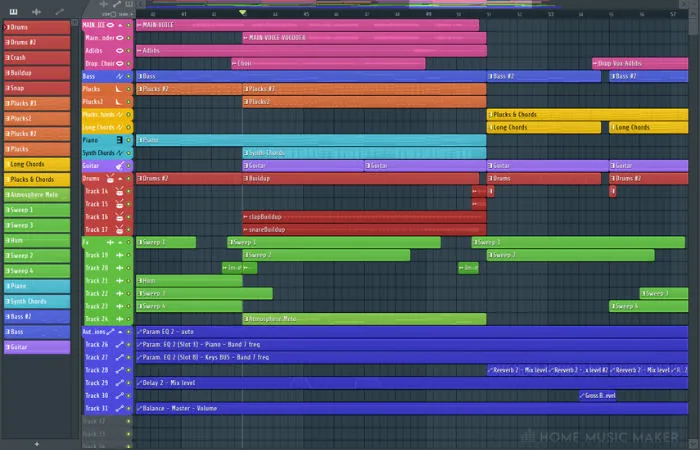The height and width of the screenshot is (450, 700).
Task: Collapse the Fx track group
Action: point(120,242)
